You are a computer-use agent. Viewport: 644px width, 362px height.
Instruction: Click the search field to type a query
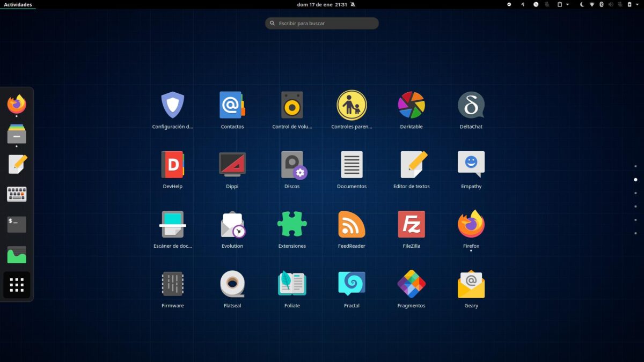click(321, 23)
